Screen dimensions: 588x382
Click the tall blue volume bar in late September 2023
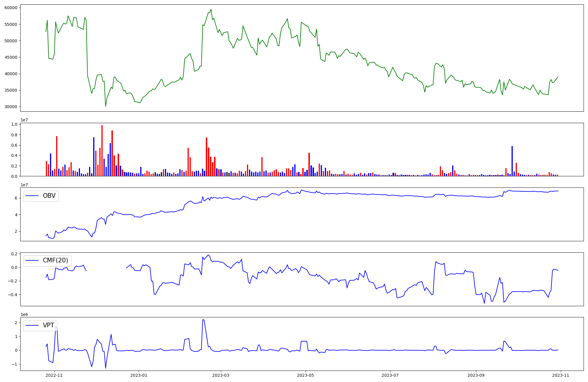pos(512,161)
